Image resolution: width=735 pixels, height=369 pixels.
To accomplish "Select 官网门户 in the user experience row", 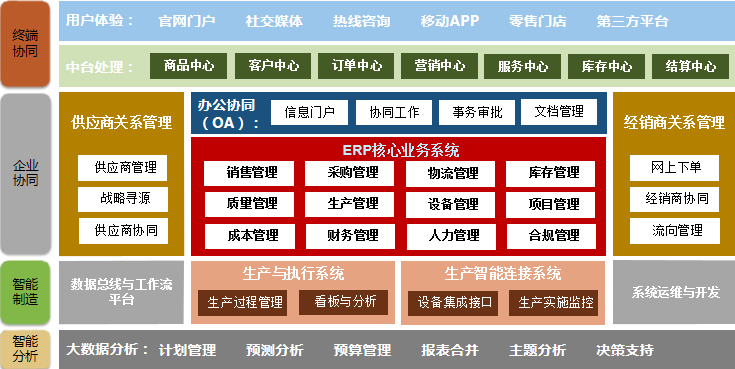I will [187, 21].
